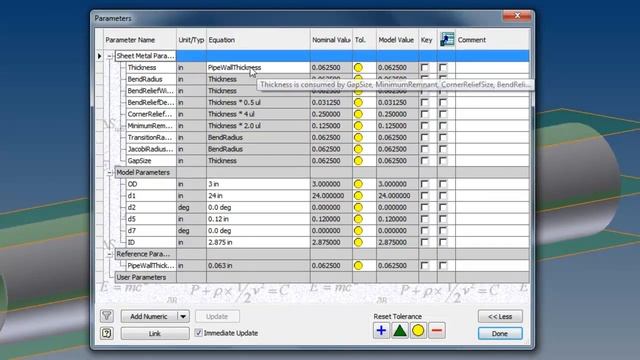Click tolerance circle in JacobiRadius row
This screenshot has height=360, width=640.
pyautogui.click(x=358, y=149)
